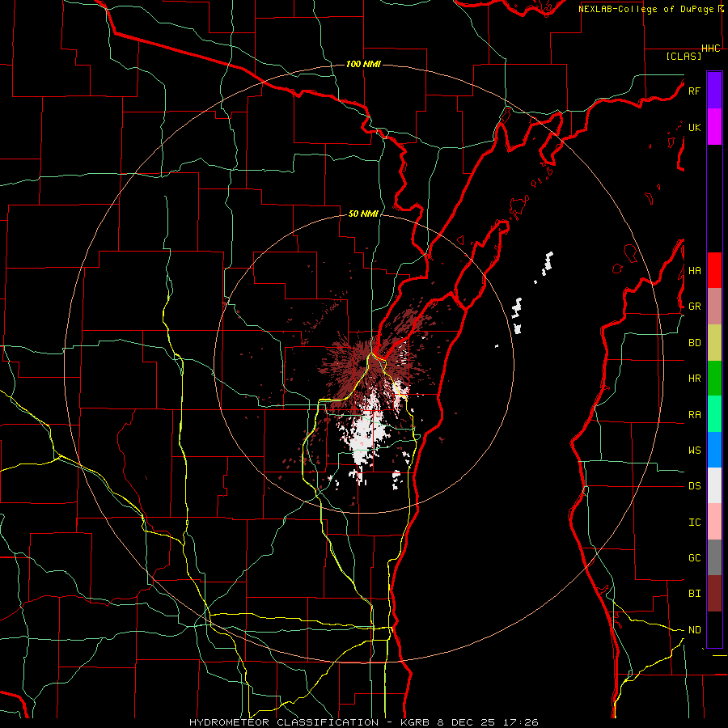Click the HA legend label
This screenshot has height=728, width=728.
694,270
